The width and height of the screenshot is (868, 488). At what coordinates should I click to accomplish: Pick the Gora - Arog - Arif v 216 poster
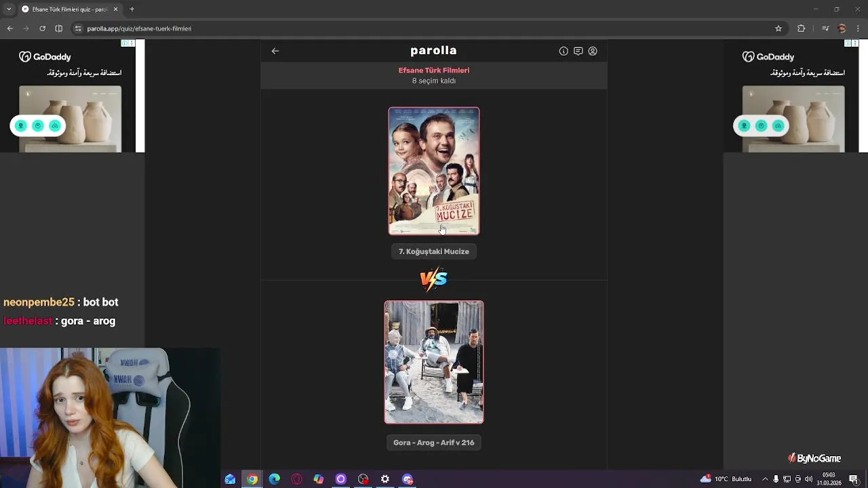434,363
